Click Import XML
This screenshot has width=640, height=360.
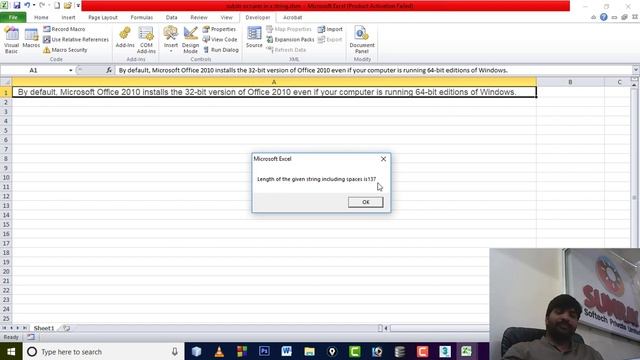(330, 29)
